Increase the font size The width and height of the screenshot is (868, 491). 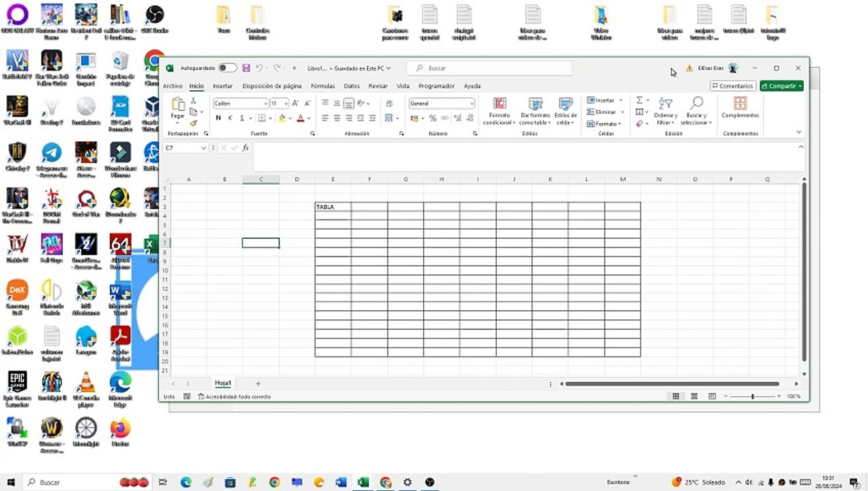tap(295, 103)
